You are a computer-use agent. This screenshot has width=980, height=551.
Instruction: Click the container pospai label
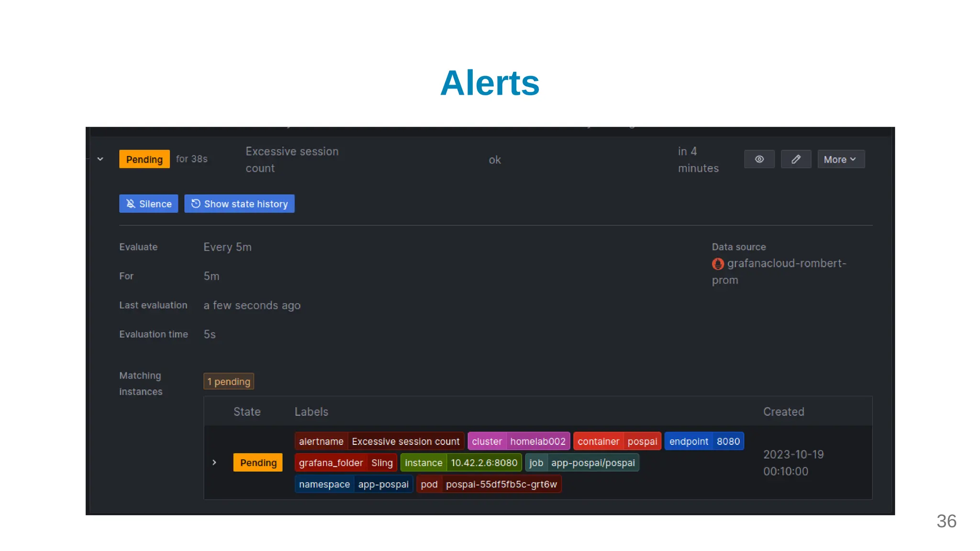coord(617,441)
